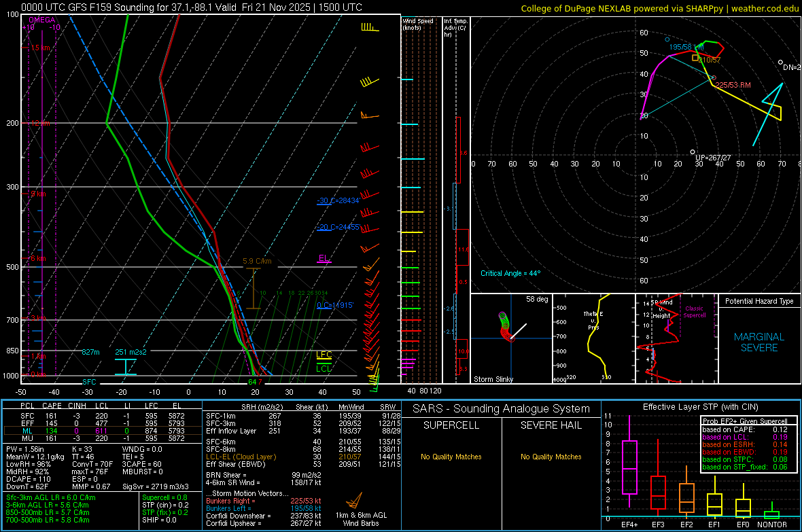Select the SFC-1km shear row
802x532 pixels.
point(303,416)
